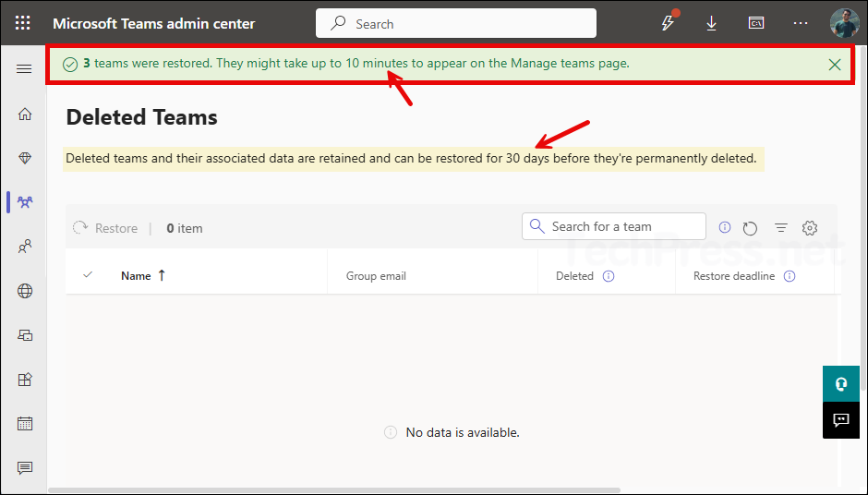Click the Microsoft Teams admin center title
The image size is (868, 495).
click(154, 23)
